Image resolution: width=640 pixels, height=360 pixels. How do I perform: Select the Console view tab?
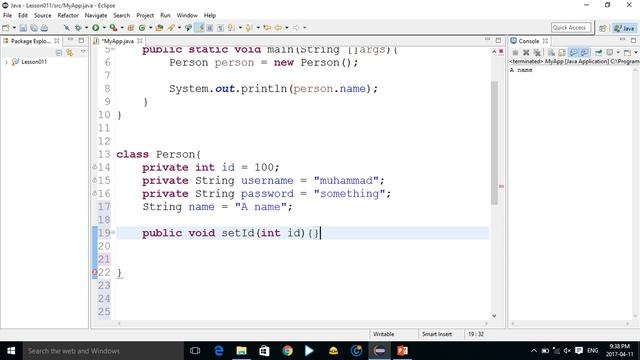(529, 41)
